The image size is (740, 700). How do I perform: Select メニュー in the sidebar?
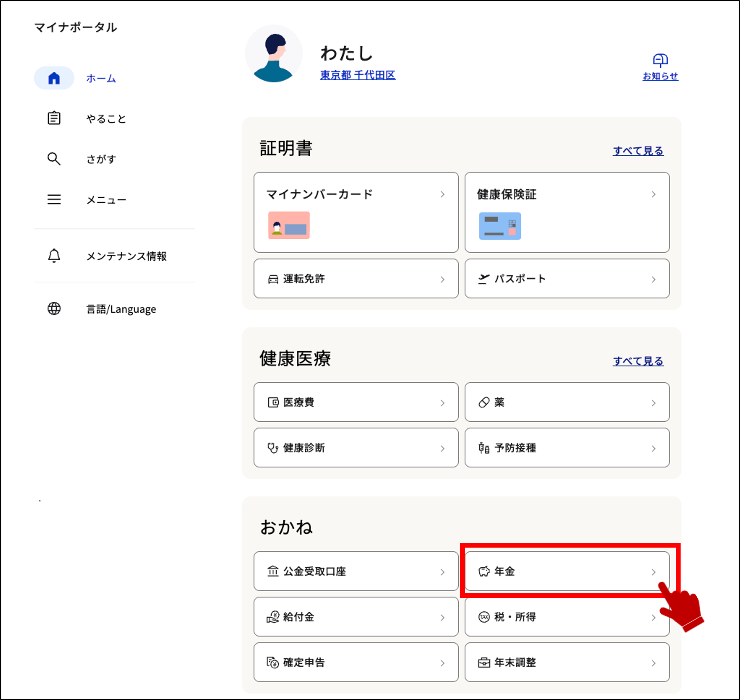pyautogui.click(x=106, y=200)
